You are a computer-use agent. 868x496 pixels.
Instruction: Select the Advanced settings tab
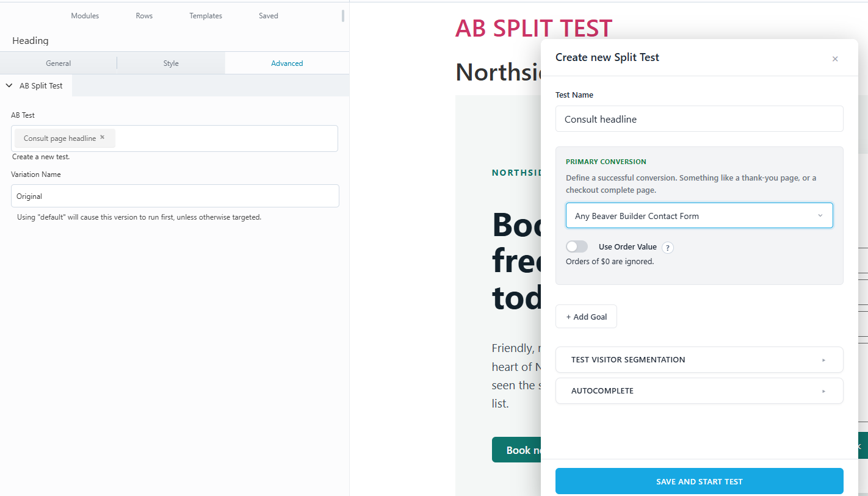click(287, 63)
